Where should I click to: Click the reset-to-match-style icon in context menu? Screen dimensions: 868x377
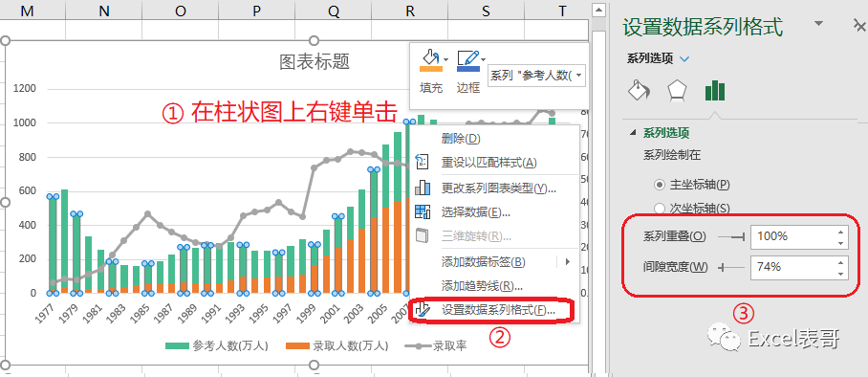tap(423, 163)
